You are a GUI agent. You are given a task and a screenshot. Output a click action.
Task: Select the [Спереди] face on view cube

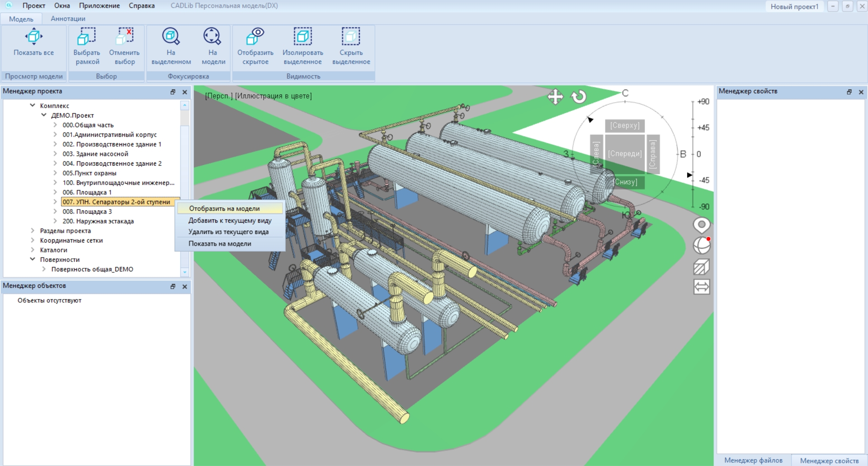[625, 154]
